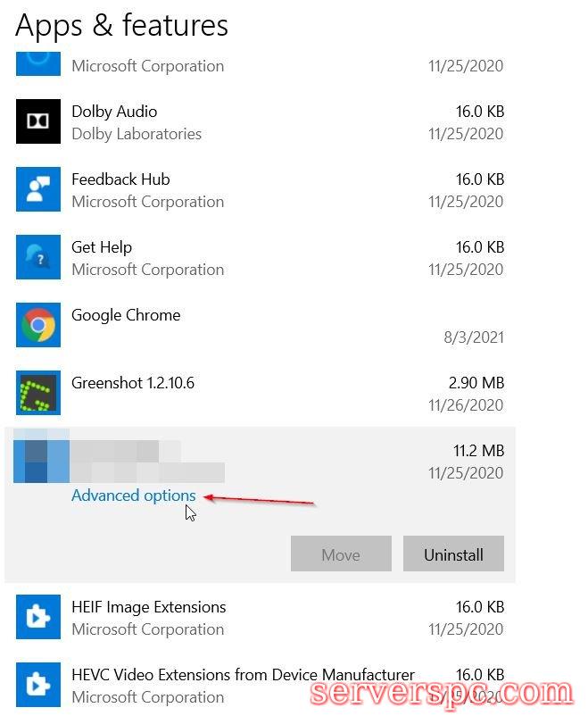
Task: Select the Get Help entry name
Action: 102,247
